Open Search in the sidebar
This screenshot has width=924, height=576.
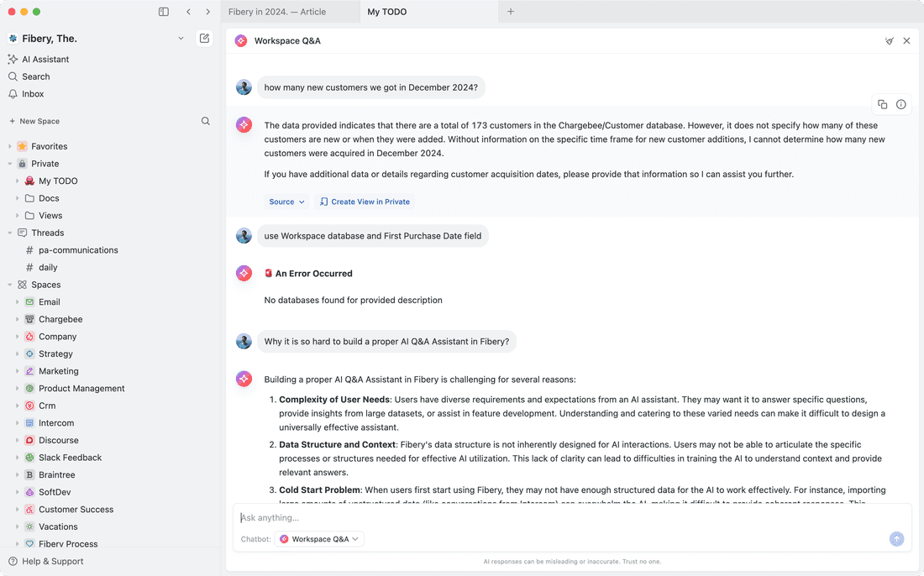(x=38, y=76)
